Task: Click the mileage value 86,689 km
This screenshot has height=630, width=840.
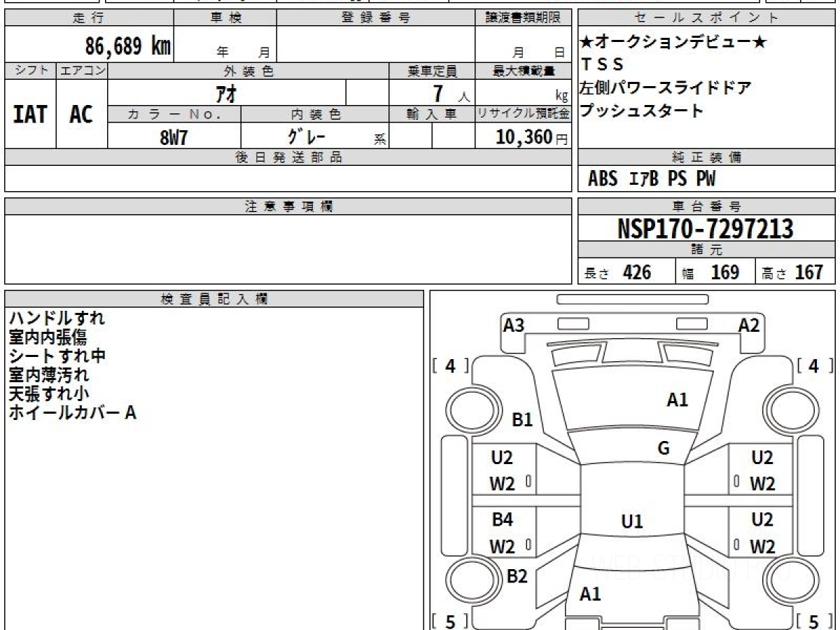Action: 128,45
